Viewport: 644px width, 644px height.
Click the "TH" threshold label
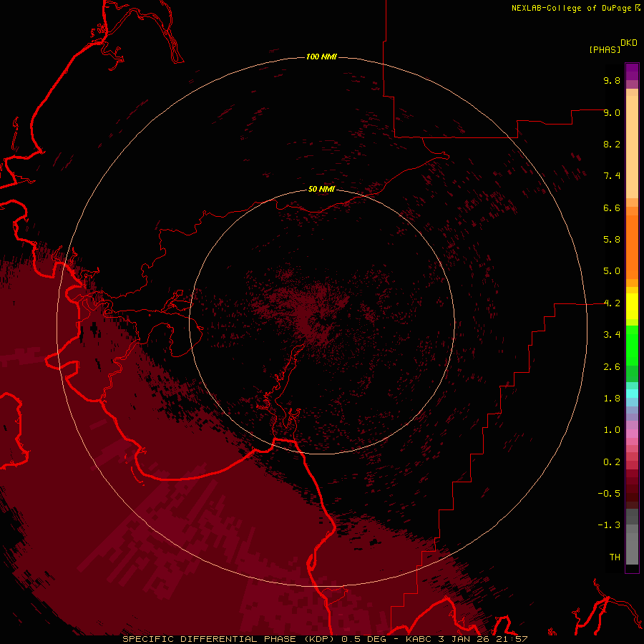click(615, 557)
